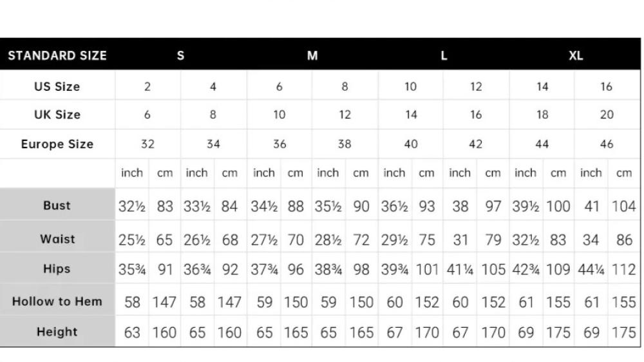Select the Waist row label
This screenshot has width=644, height=362.
(57, 239)
